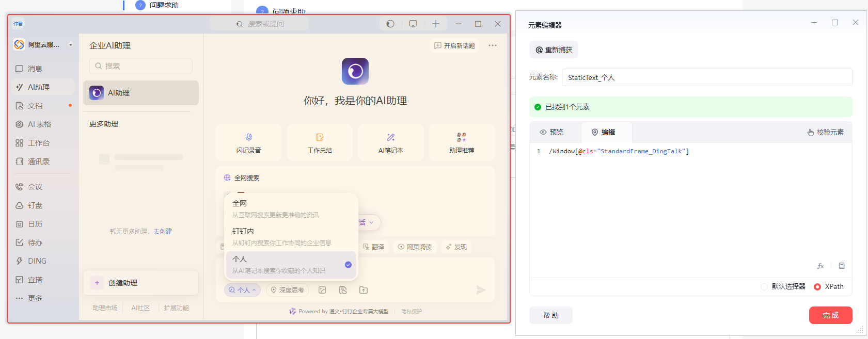This screenshot has width=868, height=339.
Task: Toggle 深度思考 deep thinking mode
Action: click(x=288, y=290)
